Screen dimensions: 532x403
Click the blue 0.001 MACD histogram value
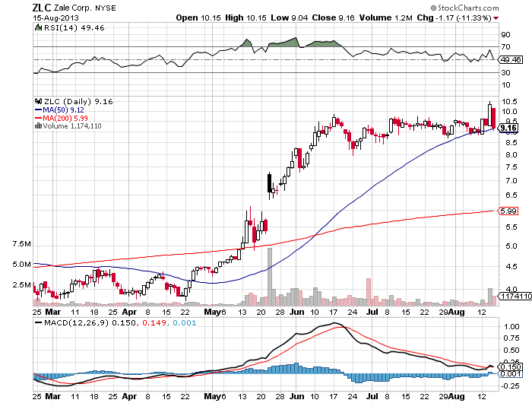(184, 323)
